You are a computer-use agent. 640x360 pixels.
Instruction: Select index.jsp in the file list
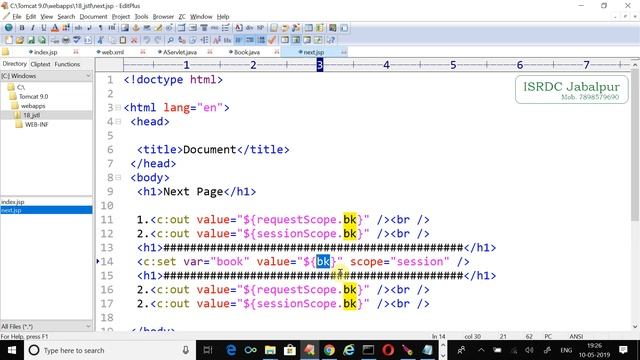[x=13, y=202]
